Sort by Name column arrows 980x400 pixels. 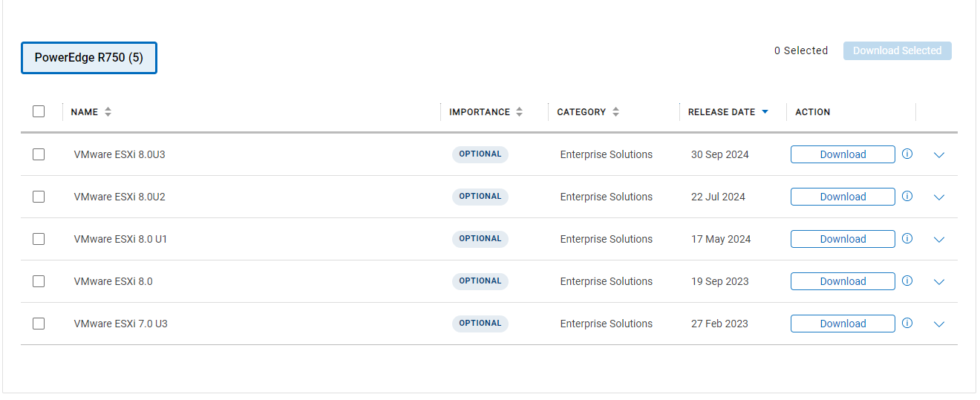click(108, 112)
